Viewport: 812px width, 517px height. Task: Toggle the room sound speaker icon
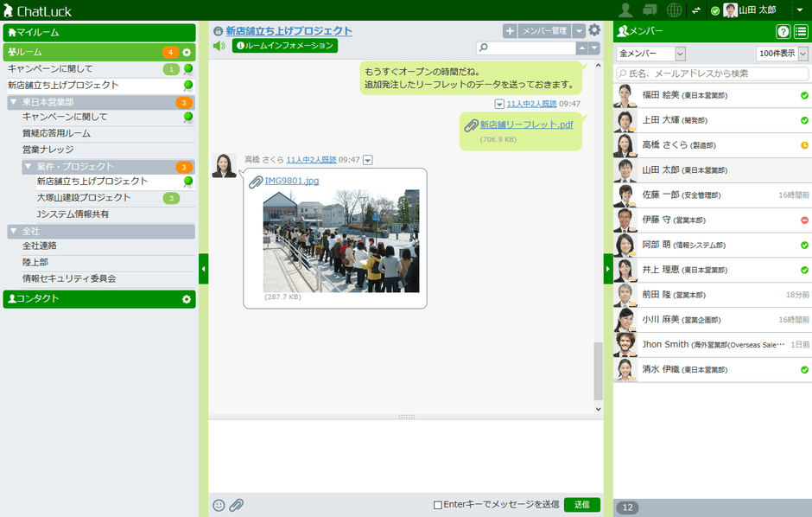point(219,46)
